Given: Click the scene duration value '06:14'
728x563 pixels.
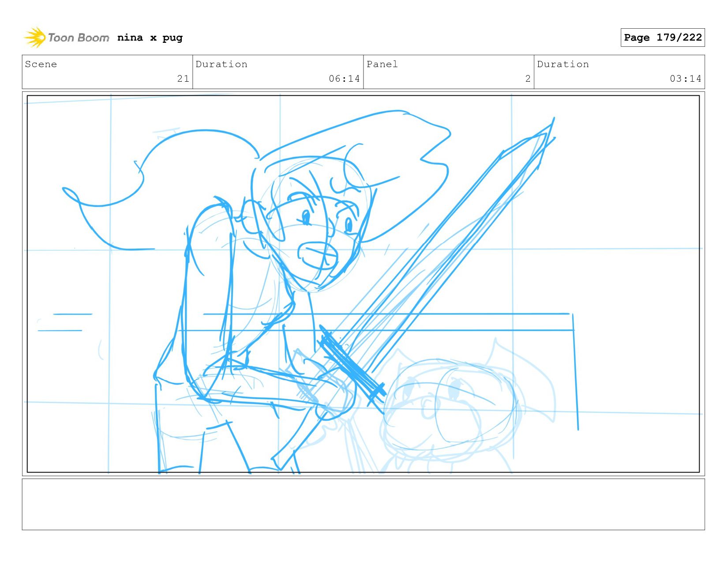Looking at the screenshot, I should pyautogui.click(x=344, y=79).
